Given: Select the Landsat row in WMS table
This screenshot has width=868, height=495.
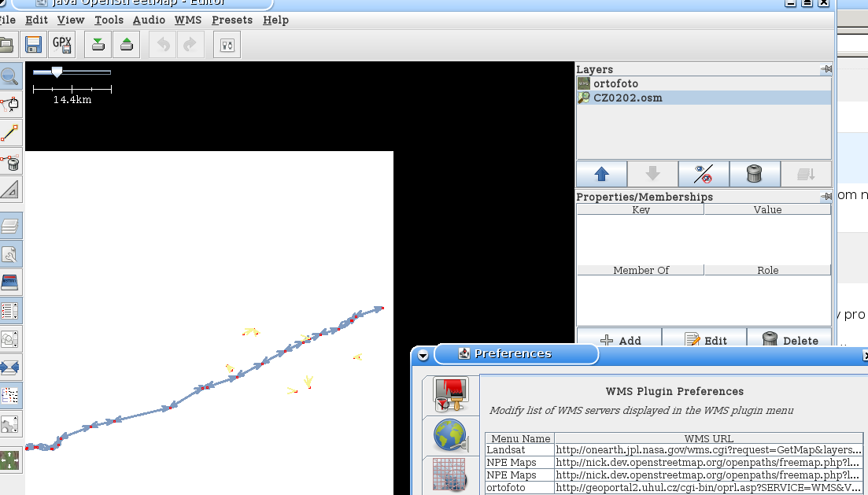Looking at the screenshot, I should tap(674, 450).
